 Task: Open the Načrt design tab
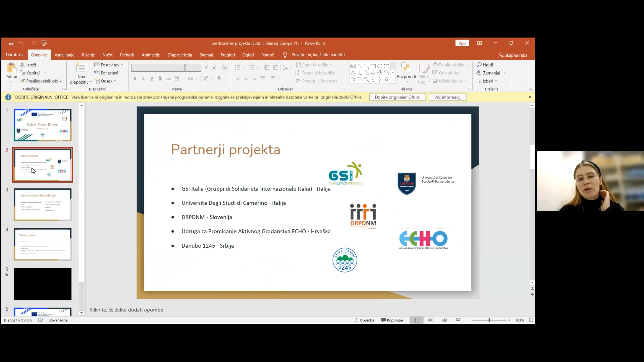[x=107, y=55]
